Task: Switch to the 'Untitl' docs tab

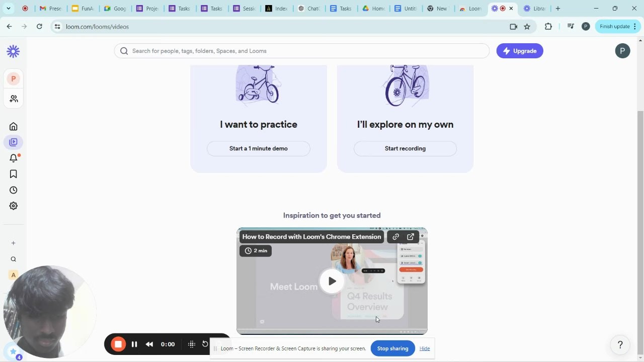Action: pyautogui.click(x=405, y=9)
